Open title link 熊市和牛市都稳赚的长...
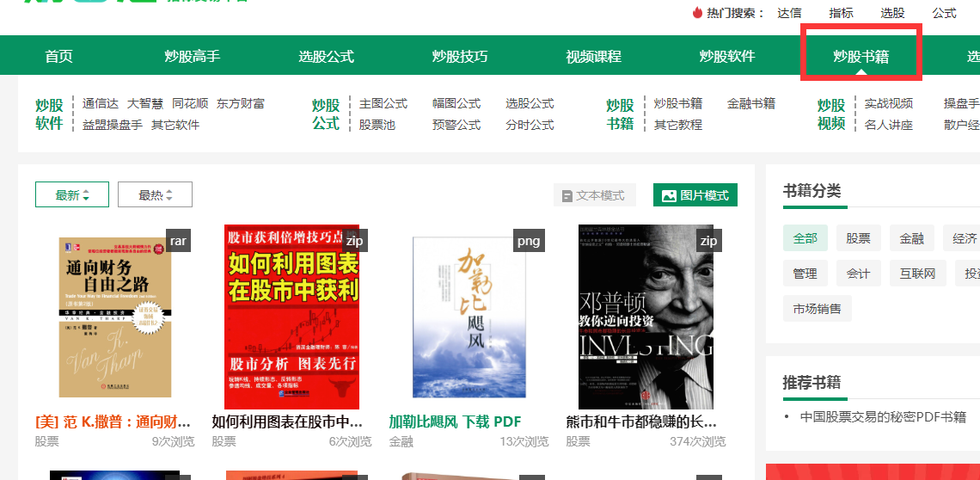 pyautogui.click(x=641, y=422)
